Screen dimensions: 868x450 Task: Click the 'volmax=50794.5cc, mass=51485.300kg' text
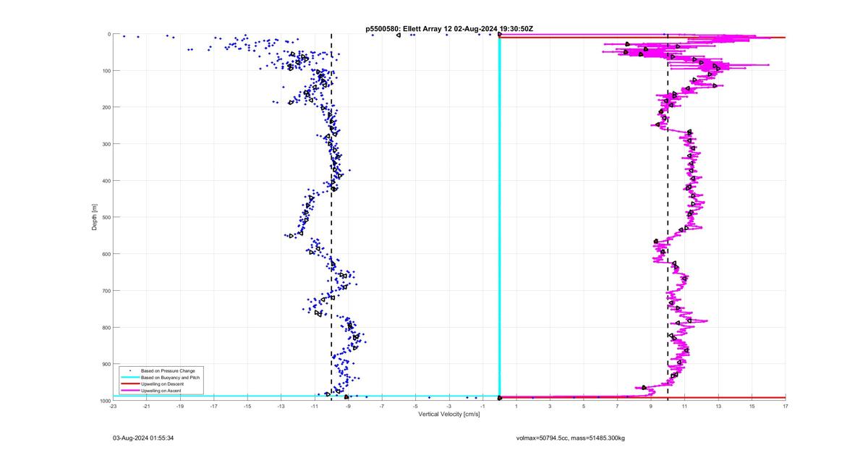coord(570,438)
